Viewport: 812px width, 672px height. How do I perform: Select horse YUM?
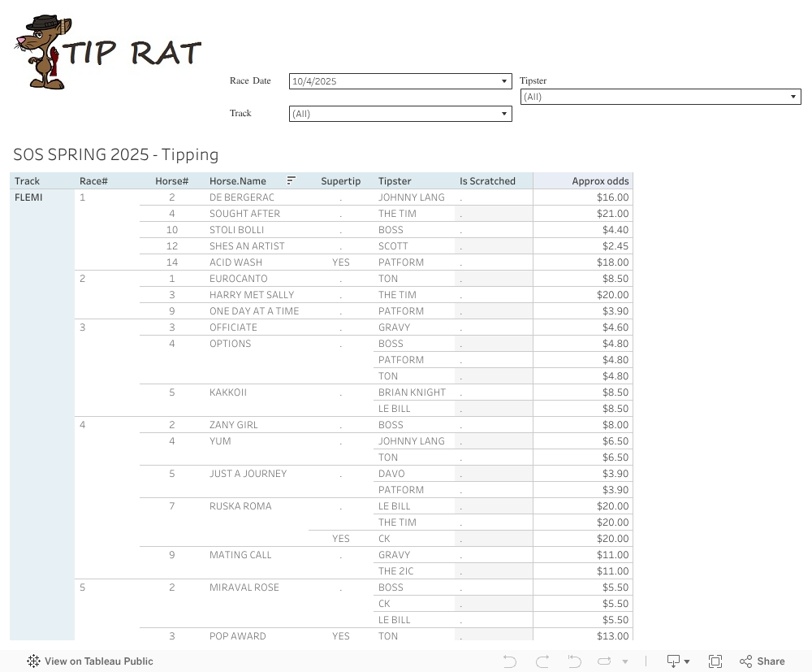pos(220,441)
